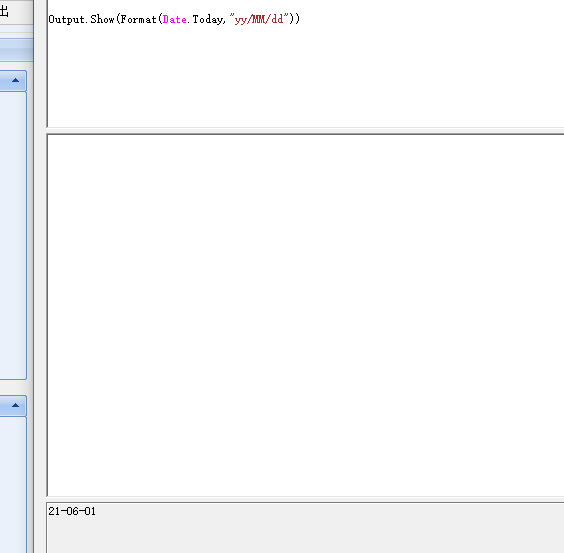Click the "21-06-01" result in output pane
The image size is (564, 553).
[x=72, y=511]
